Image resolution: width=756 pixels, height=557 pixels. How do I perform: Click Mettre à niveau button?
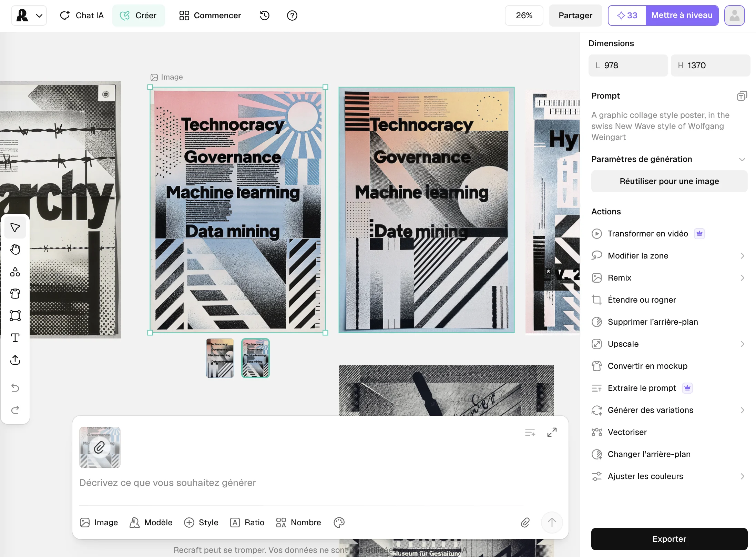(682, 16)
